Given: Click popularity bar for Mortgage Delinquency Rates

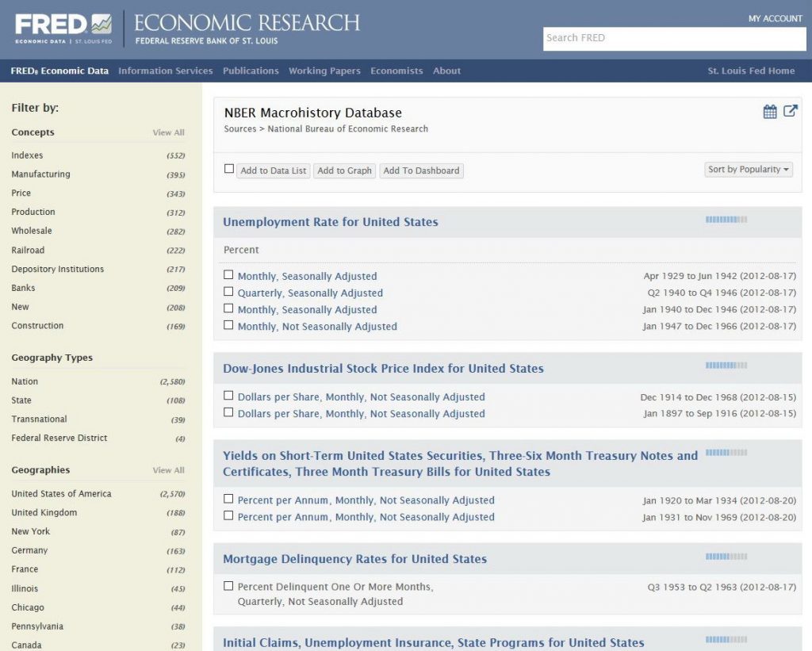Looking at the screenshot, I should point(726,557).
